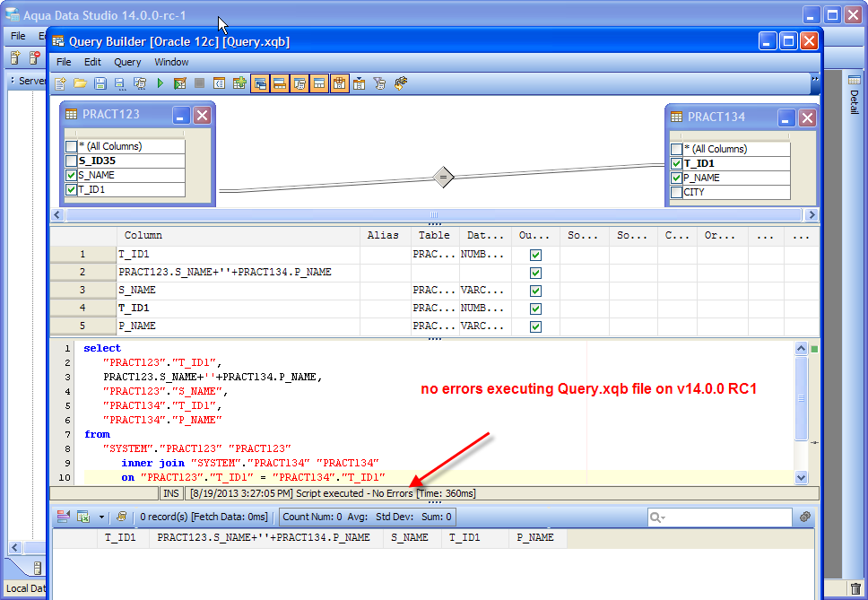Toggle the diagram pane toolbar button
The width and height of the screenshot is (868, 600).
(260, 83)
